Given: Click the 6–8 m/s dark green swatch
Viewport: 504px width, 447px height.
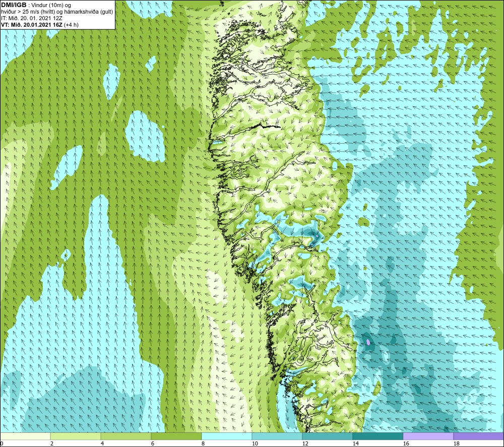Looking at the screenshot, I should (x=176, y=436).
